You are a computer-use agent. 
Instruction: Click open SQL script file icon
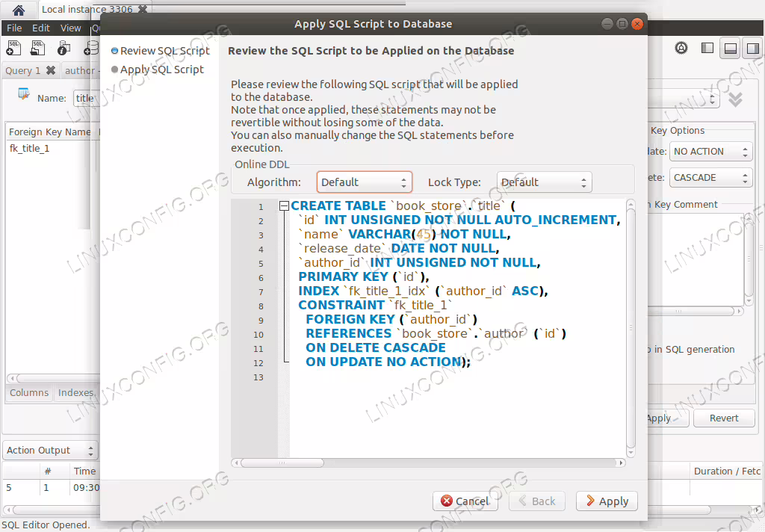pos(38,48)
